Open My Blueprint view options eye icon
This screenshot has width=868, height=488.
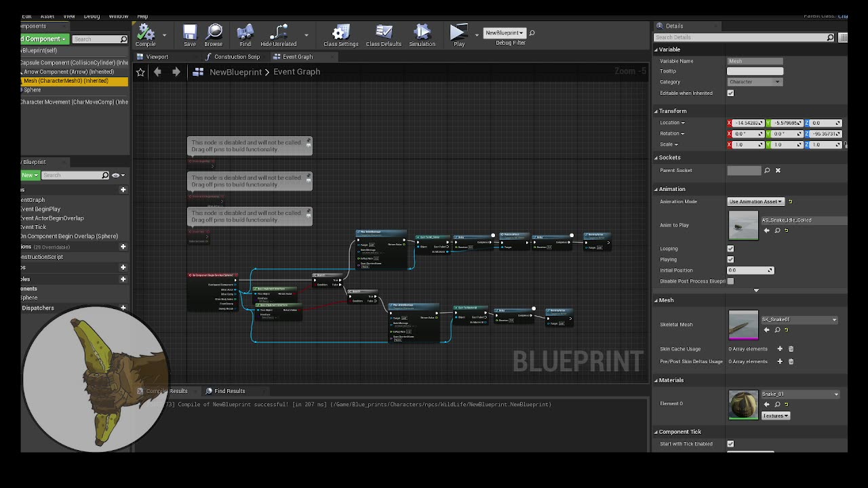118,176
